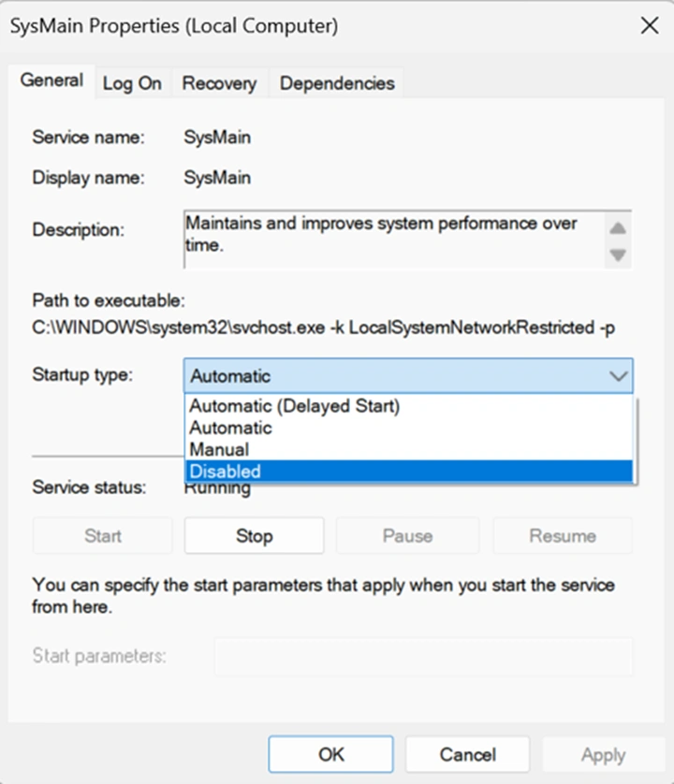674x784 pixels.
Task: Click the Start parameters text field
Action: pos(423,656)
